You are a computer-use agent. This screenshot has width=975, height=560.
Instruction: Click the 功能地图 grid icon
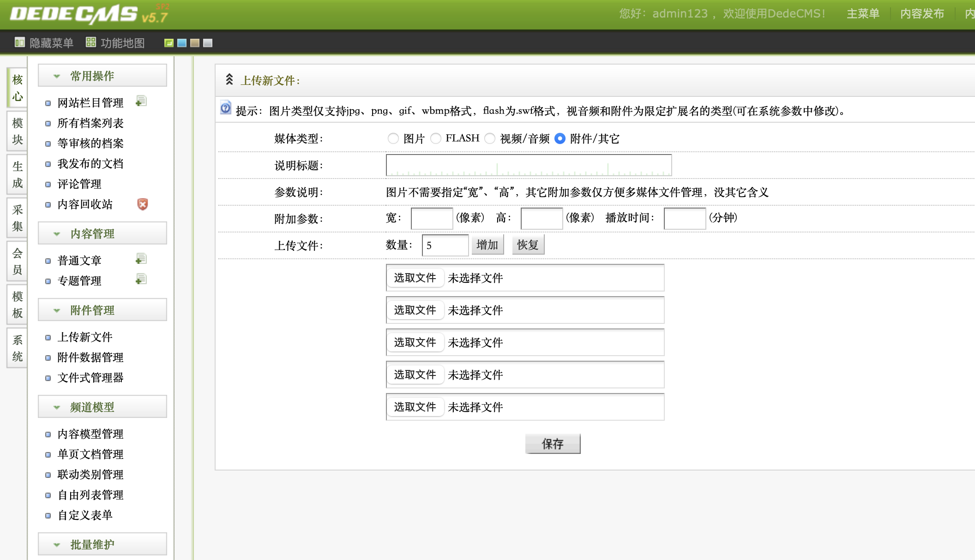(x=91, y=42)
